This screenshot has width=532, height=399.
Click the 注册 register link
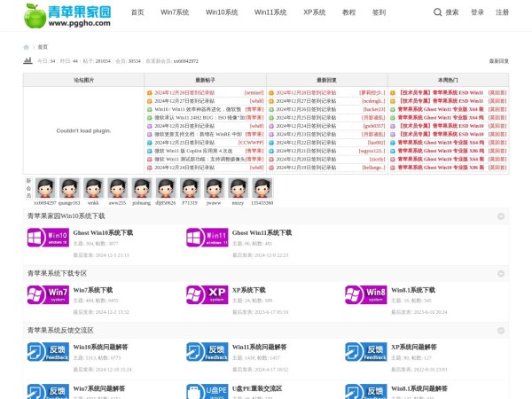502,12
